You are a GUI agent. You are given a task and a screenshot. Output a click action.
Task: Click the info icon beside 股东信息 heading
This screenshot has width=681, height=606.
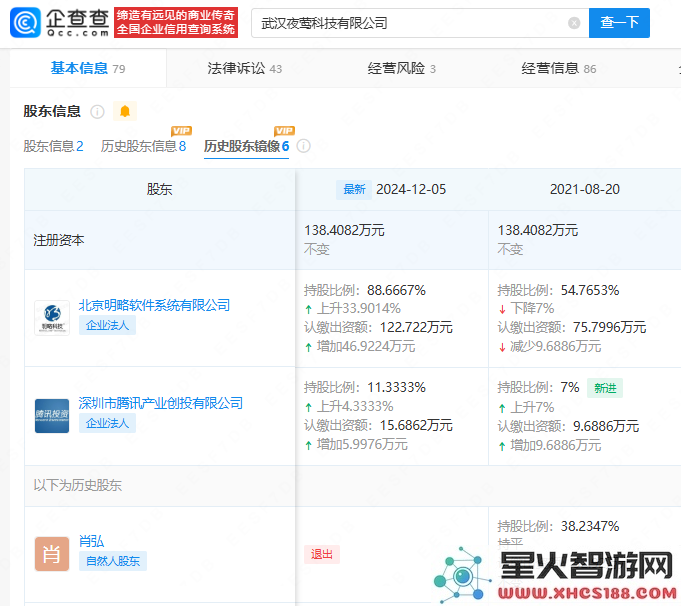click(97, 112)
